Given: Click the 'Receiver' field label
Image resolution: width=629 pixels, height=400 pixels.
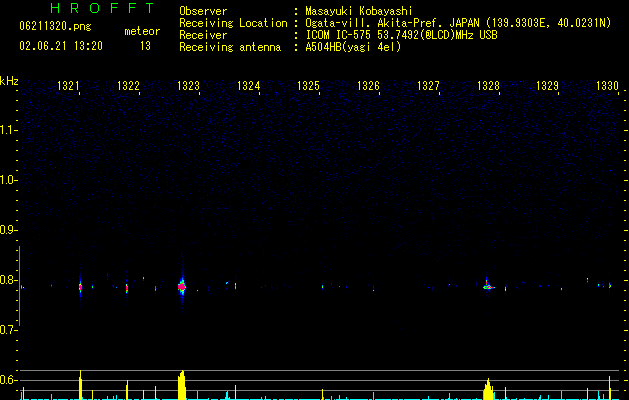Looking at the screenshot, I should [203, 35].
